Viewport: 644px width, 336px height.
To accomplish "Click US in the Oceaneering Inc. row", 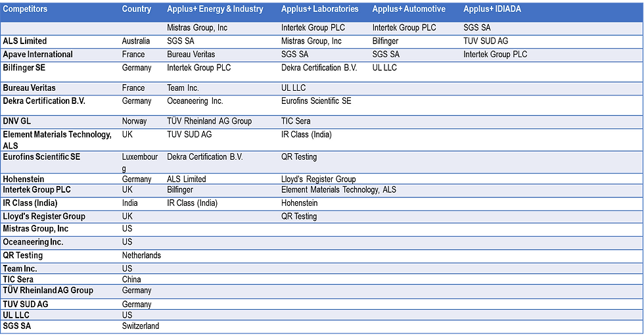I will [x=127, y=242].
